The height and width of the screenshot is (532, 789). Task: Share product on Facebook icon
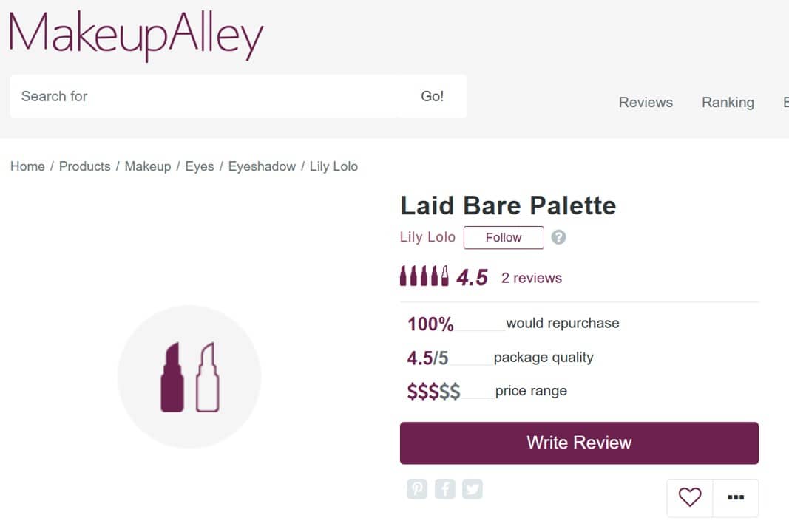pos(445,488)
